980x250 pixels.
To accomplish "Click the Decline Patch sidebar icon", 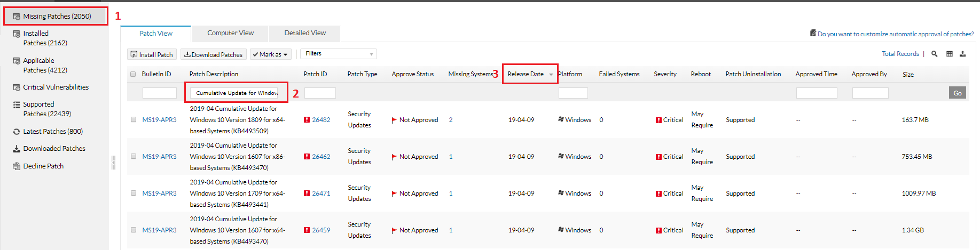I will tap(17, 166).
